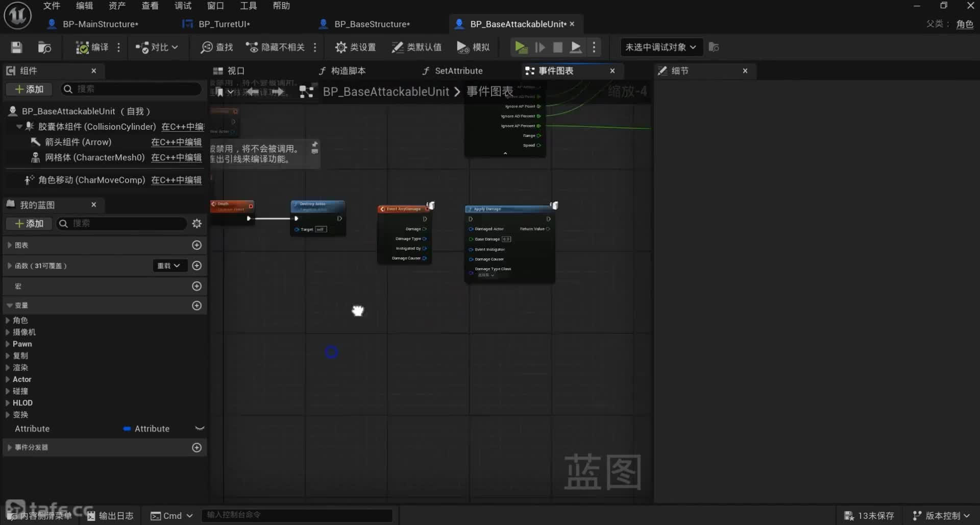Image resolution: width=980 pixels, height=525 pixels.
Task: Click Add (添加) in Components panel
Action: coord(29,89)
